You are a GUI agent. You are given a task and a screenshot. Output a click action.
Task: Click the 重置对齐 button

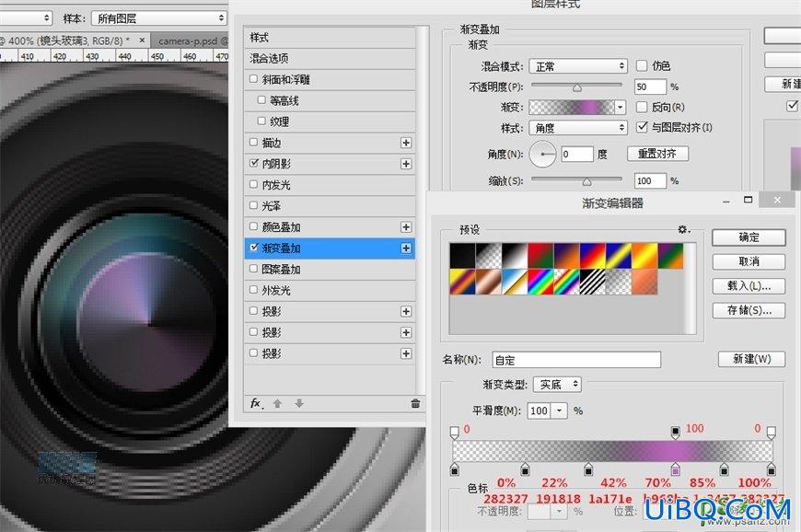click(x=657, y=154)
